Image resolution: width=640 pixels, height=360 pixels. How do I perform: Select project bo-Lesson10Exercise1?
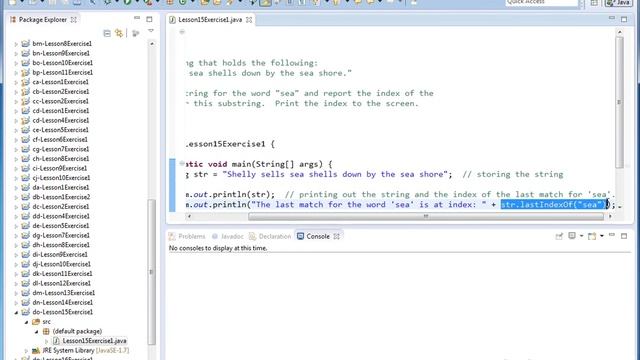pos(62,63)
